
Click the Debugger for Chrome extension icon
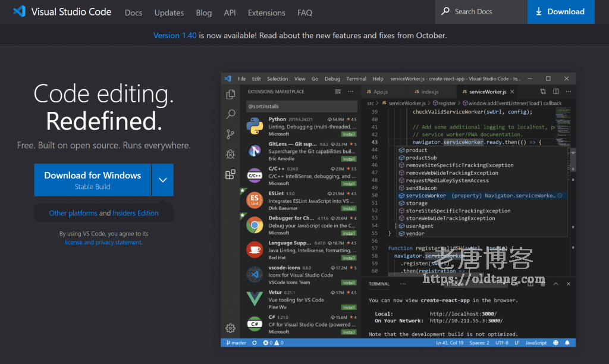click(255, 225)
